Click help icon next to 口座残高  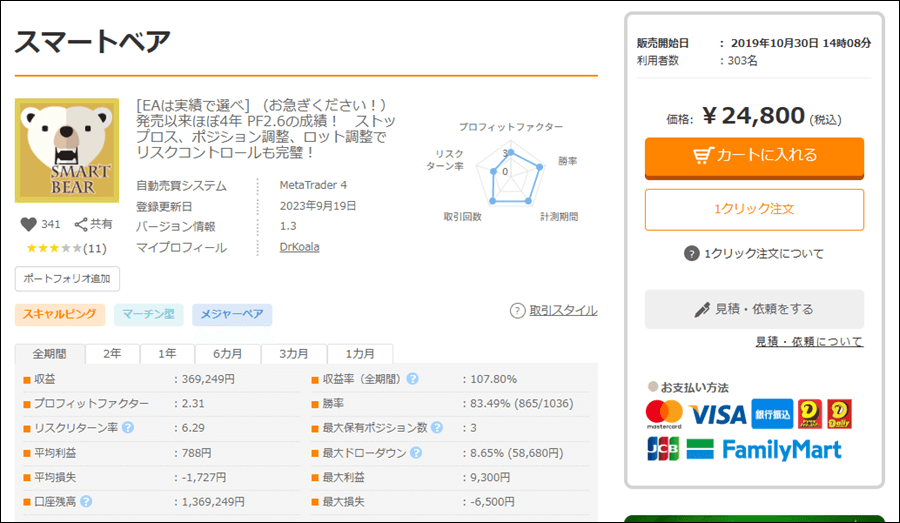(x=86, y=502)
